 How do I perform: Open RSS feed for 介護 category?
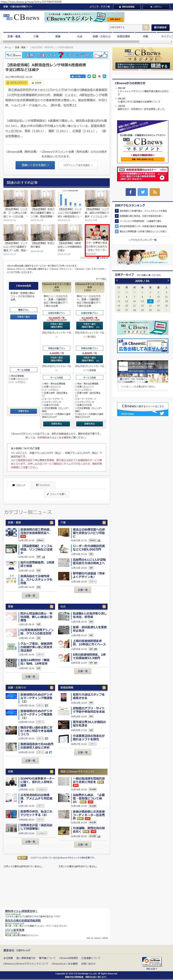[x=104, y=522]
